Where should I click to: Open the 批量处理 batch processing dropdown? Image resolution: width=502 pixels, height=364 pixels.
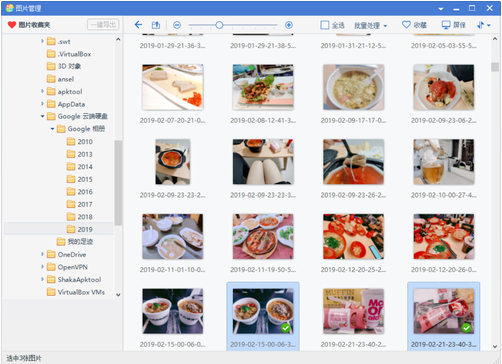click(370, 25)
